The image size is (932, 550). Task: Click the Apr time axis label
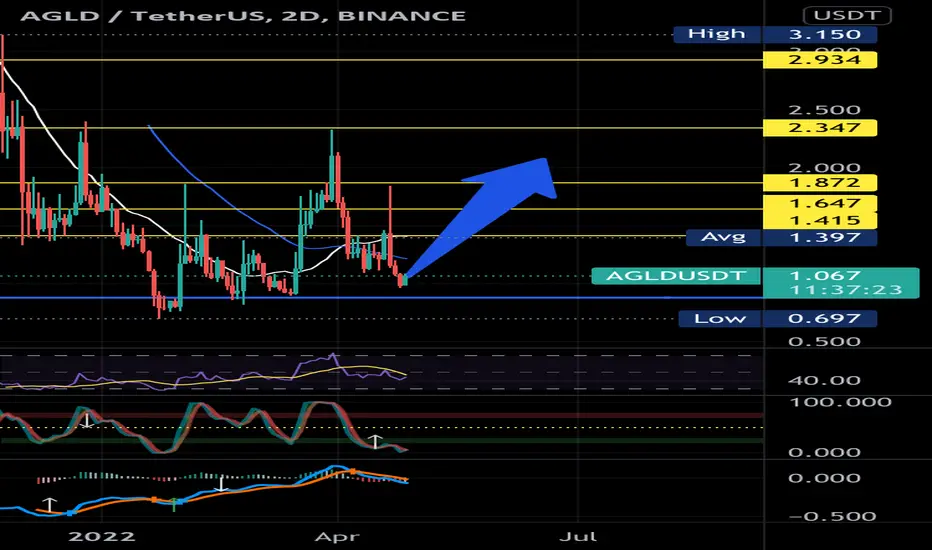tap(337, 537)
